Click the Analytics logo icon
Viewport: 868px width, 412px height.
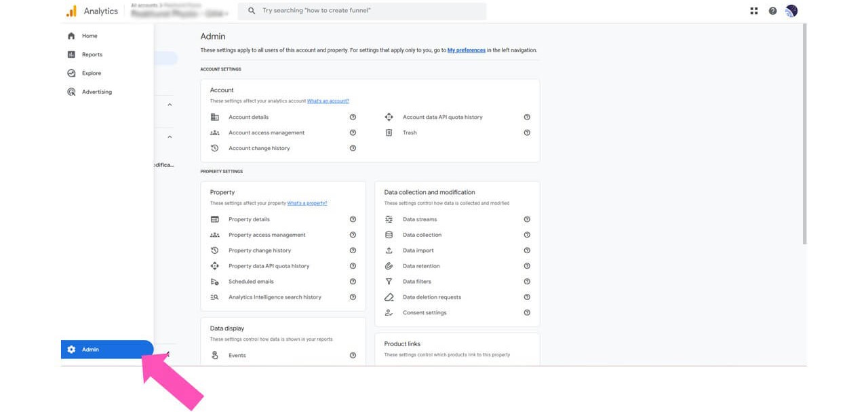point(71,11)
